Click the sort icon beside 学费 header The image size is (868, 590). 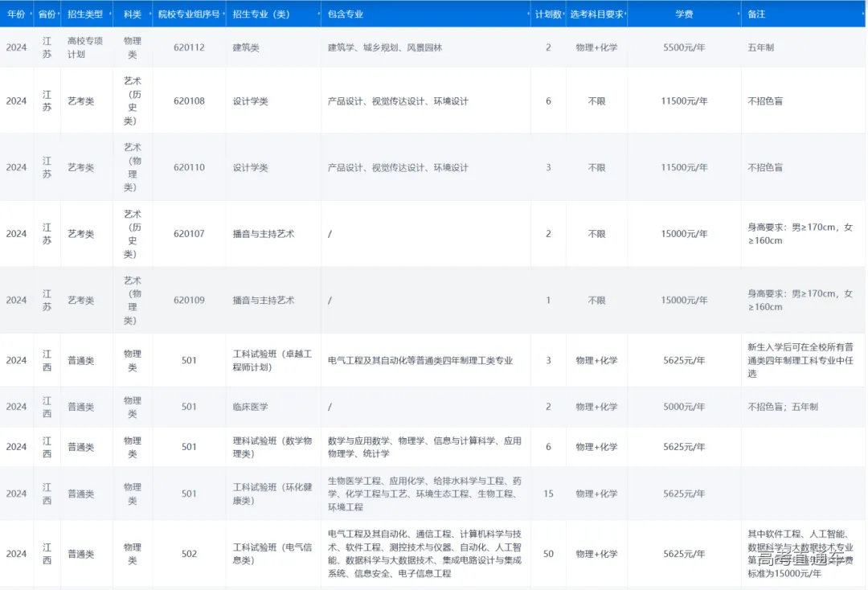click(x=738, y=14)
